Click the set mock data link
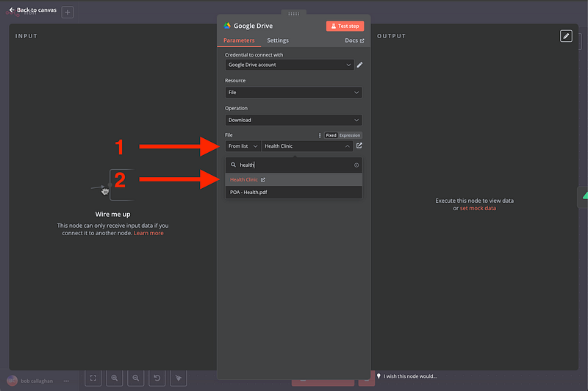The width and height of the screenshot is (588, 391). pyautogui.click(x=478, y=208)
